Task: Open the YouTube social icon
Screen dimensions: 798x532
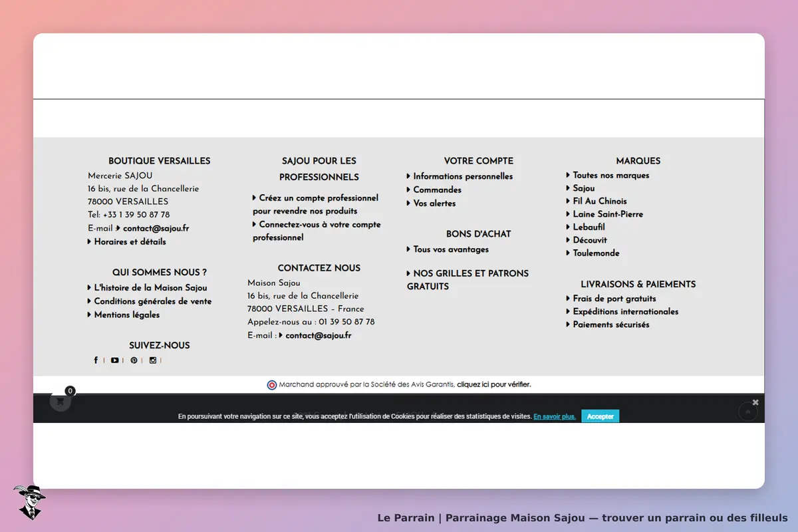Action: [115, 360]
